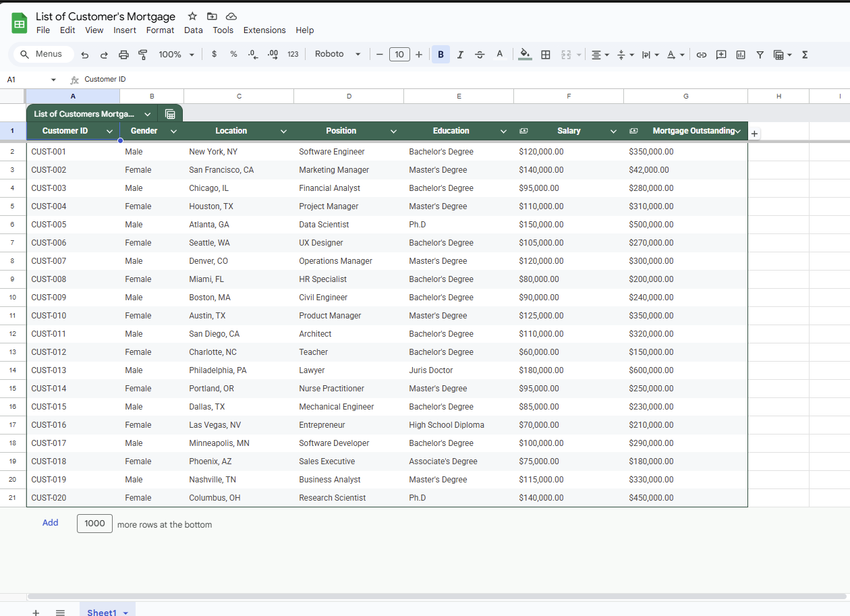The image size is (850, 616).
Task: Open functions sigma menu
Action: pos(805,55)
